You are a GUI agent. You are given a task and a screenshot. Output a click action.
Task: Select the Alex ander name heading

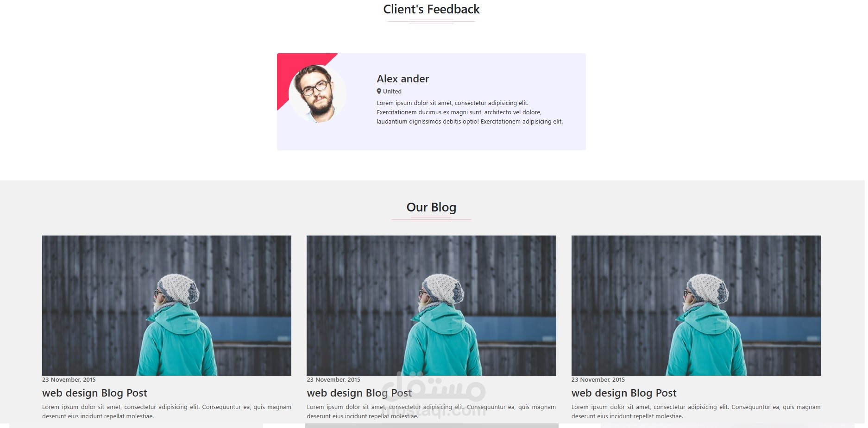point(403,79)
